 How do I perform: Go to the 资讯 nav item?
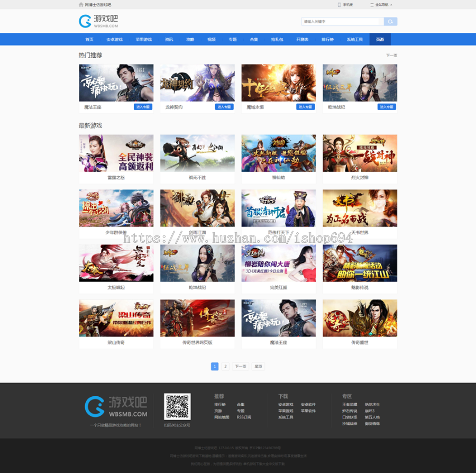tap(169, 40)
